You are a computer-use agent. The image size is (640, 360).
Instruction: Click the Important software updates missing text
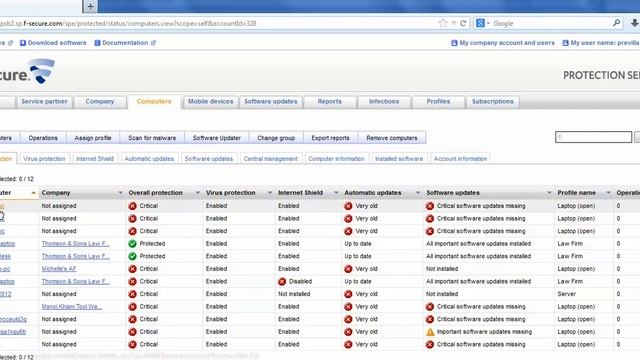[x=484, y=332]
